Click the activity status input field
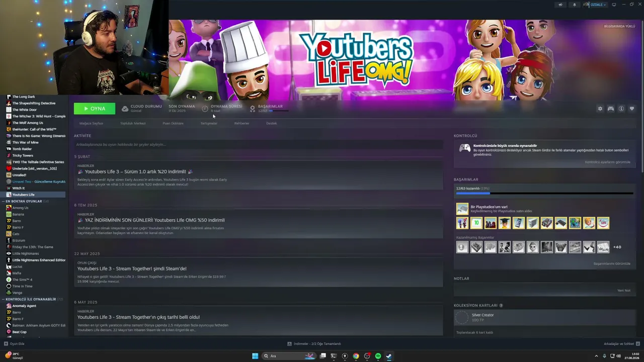Image resolution: width=644 pixels, height=362 pixels. point(259,145)
